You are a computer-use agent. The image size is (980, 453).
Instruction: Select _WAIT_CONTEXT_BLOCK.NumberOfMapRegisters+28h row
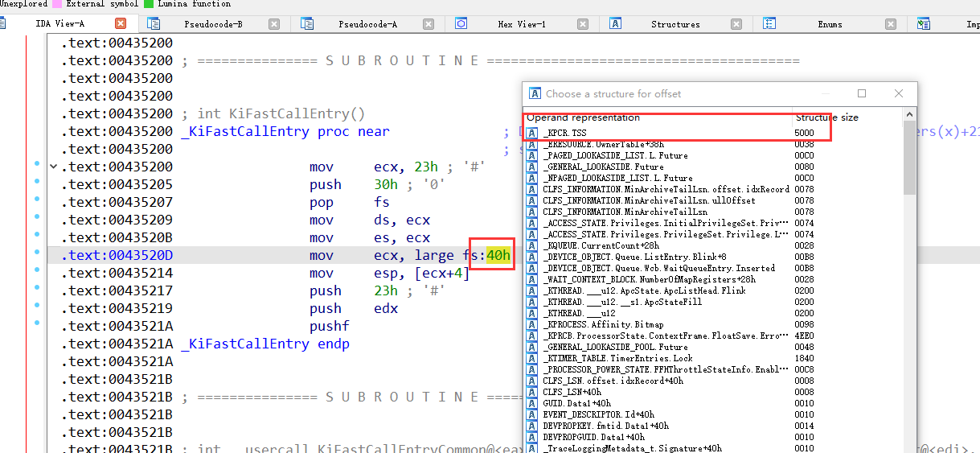point(713,279)
